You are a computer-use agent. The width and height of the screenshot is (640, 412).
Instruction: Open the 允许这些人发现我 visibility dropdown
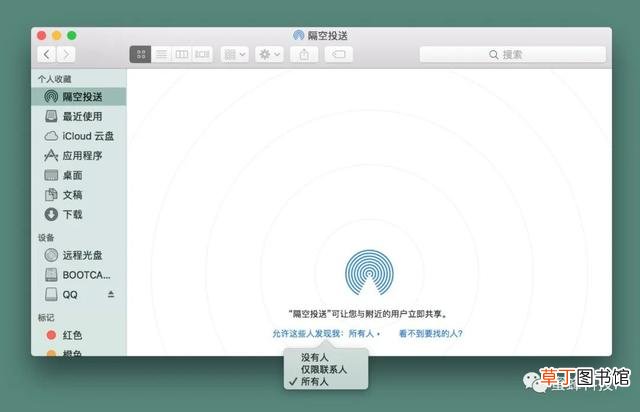tap(326, 334)
